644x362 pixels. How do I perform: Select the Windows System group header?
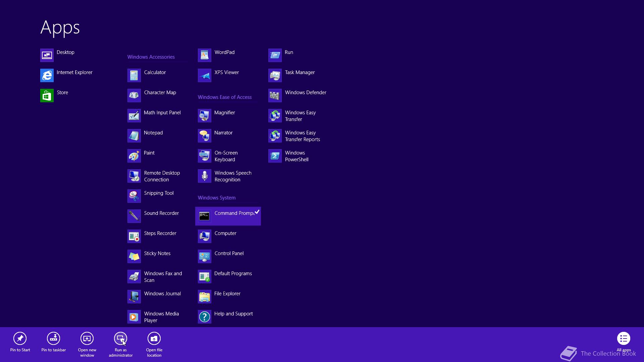tap(217, 198)
